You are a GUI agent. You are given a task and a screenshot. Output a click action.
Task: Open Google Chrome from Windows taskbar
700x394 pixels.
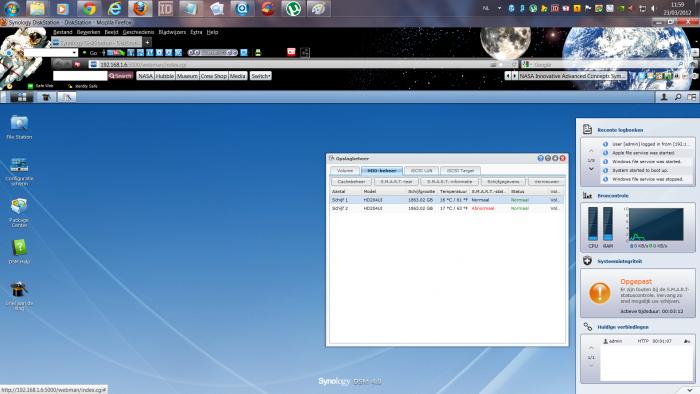(89, 8)
